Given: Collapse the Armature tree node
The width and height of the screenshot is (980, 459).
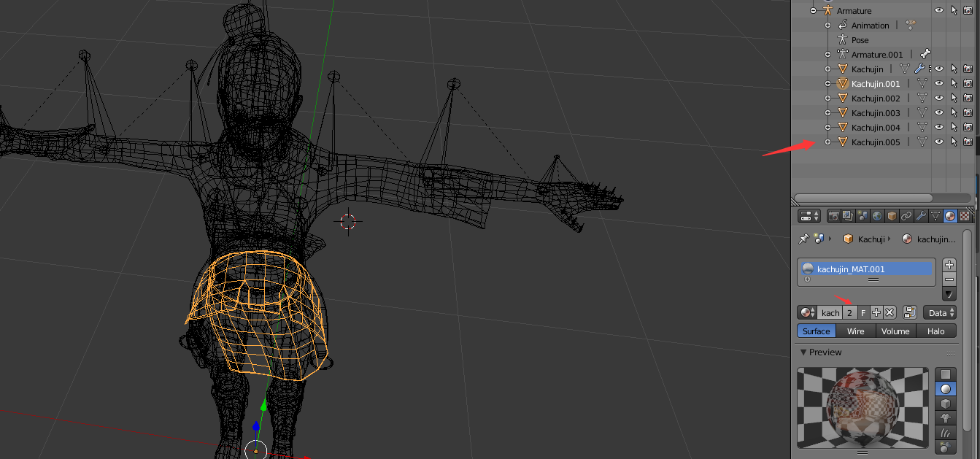Looking at the screenshot, I should point(814,11).
